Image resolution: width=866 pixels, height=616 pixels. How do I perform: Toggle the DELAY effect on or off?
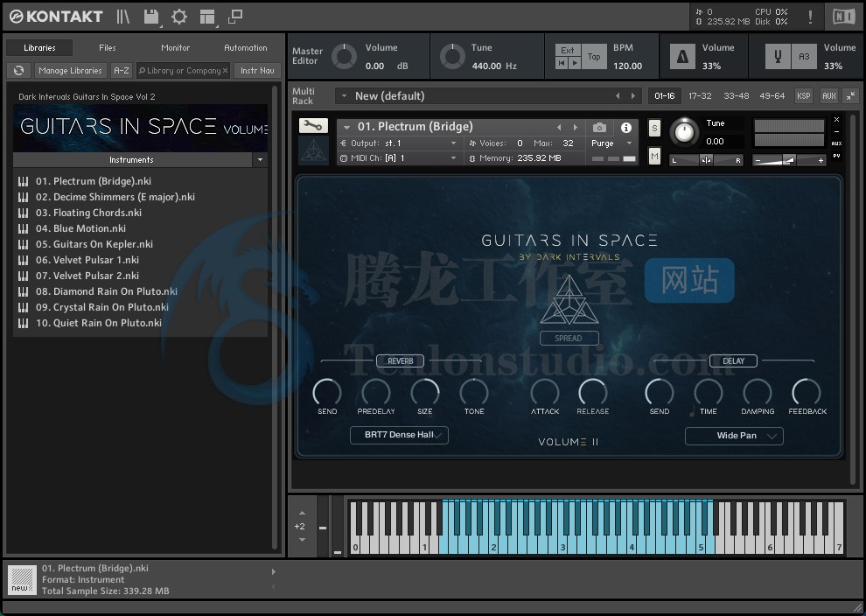(733, 361)
